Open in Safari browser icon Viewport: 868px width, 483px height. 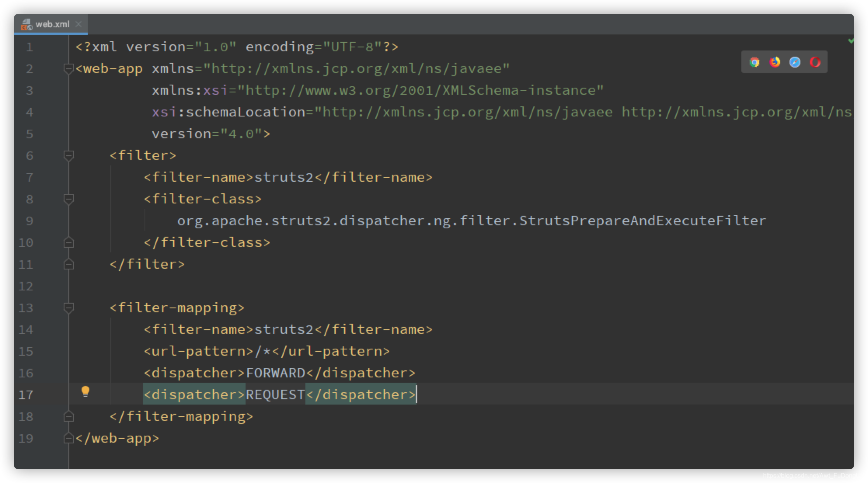795,62
